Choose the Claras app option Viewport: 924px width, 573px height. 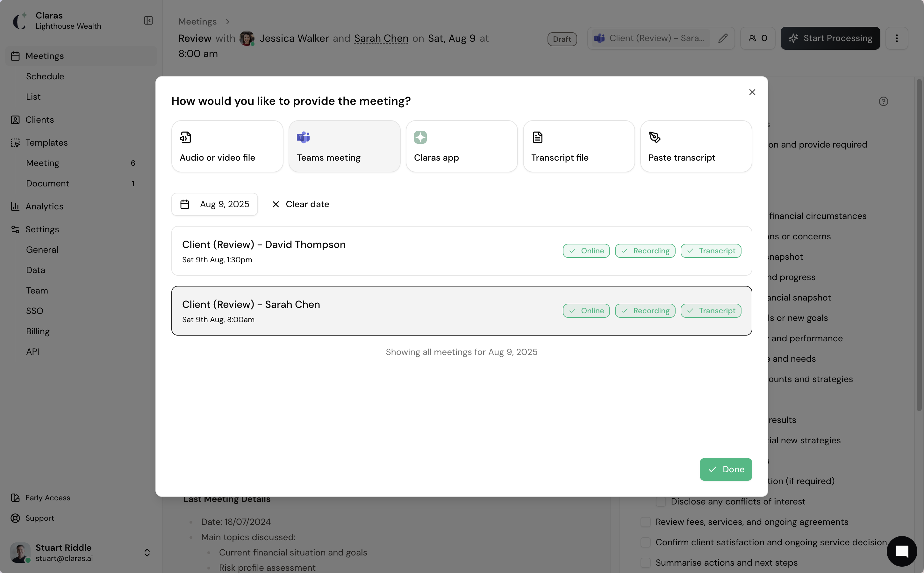(461, 146)
